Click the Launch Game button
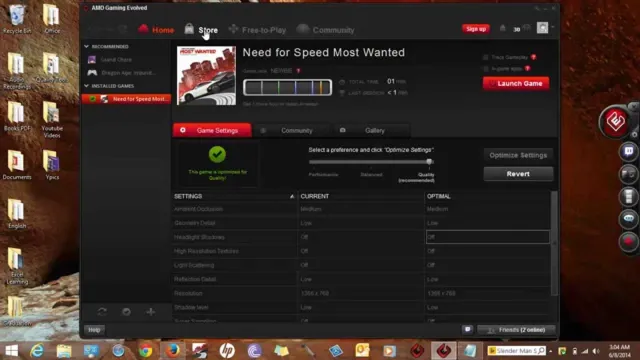The height and width of the screenshot is (360, 640). (516, 83)
